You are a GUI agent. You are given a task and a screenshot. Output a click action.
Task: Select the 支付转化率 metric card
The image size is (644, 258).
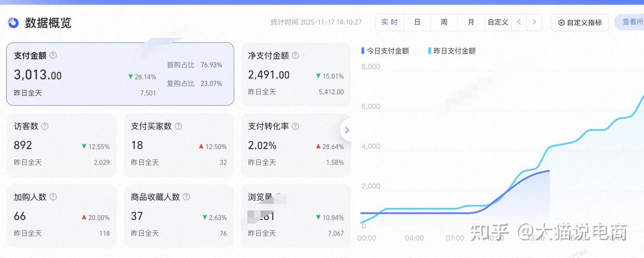(296, 145)
